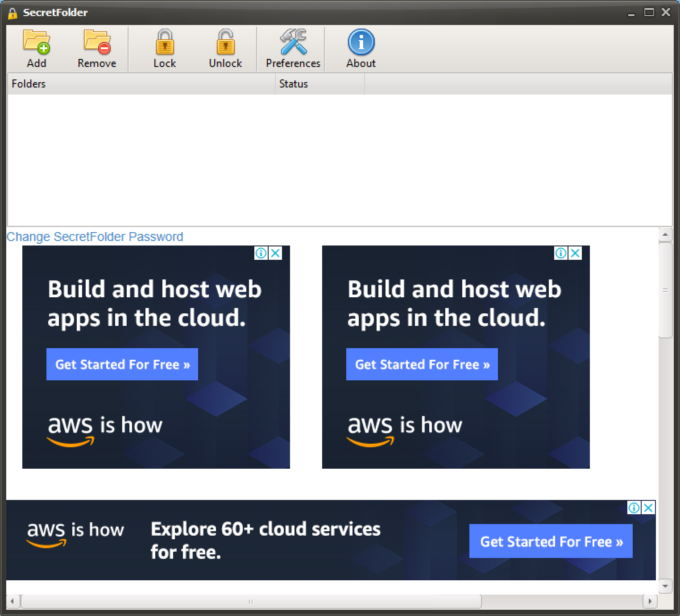680x616 pixels.
Task: Click the vertical scrollbar up arrow
Action: click(x=665, y=234)
